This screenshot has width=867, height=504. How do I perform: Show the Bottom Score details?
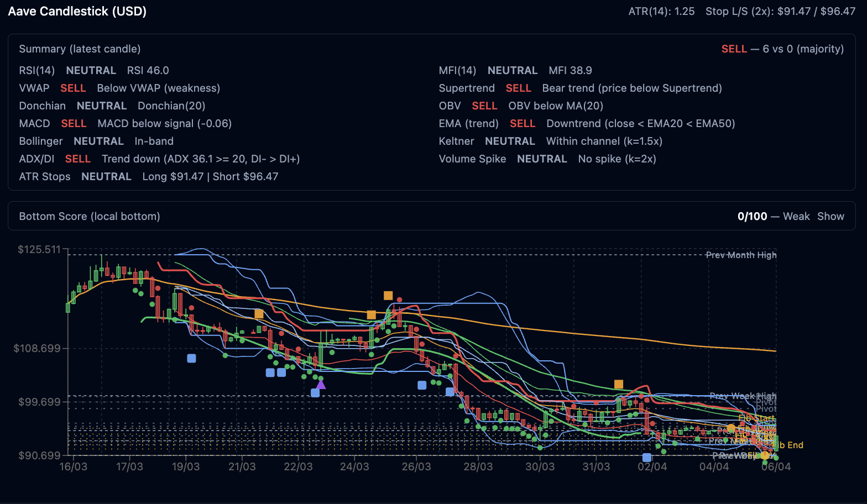point(831,216)
